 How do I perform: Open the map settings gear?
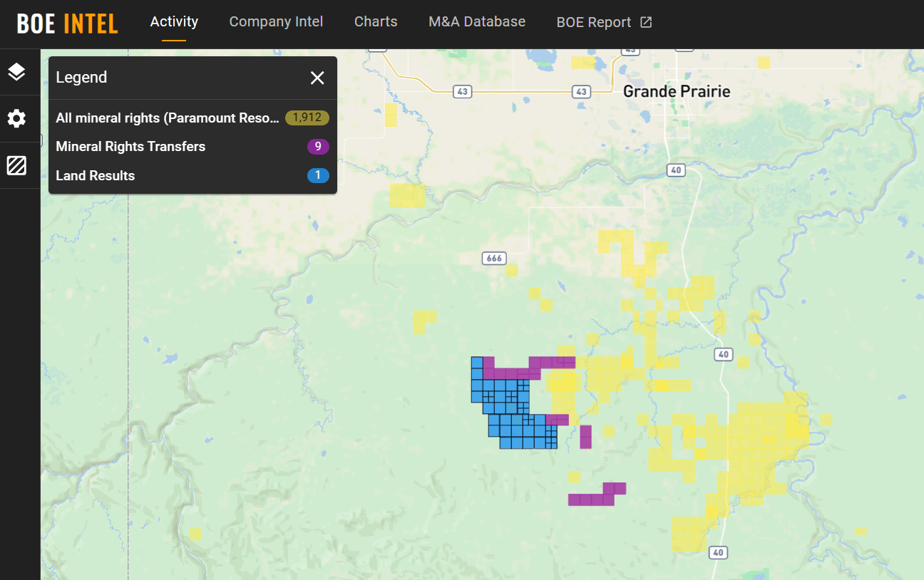(x=16, y=118)
